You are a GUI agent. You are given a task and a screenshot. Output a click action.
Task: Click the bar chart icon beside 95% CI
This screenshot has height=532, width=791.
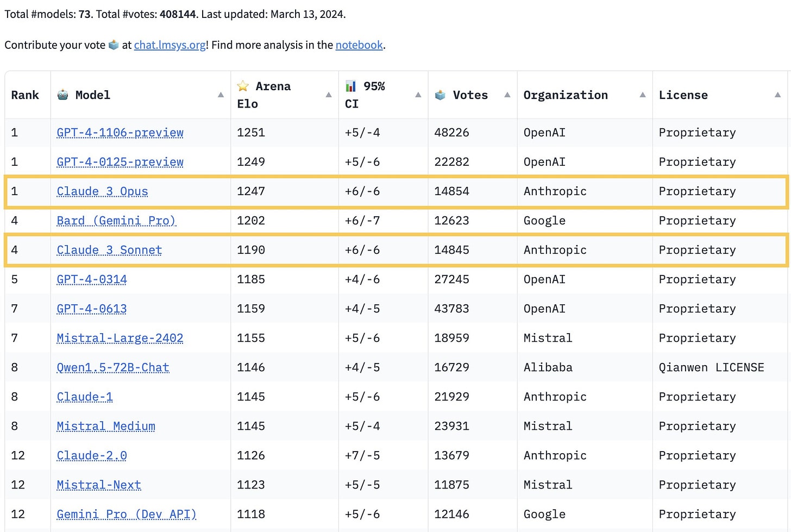[351, 86]
